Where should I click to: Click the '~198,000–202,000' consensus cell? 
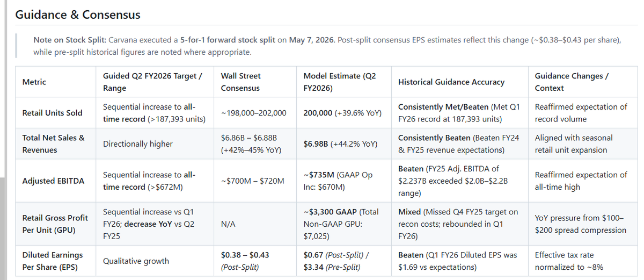click(x=253, y=113)
